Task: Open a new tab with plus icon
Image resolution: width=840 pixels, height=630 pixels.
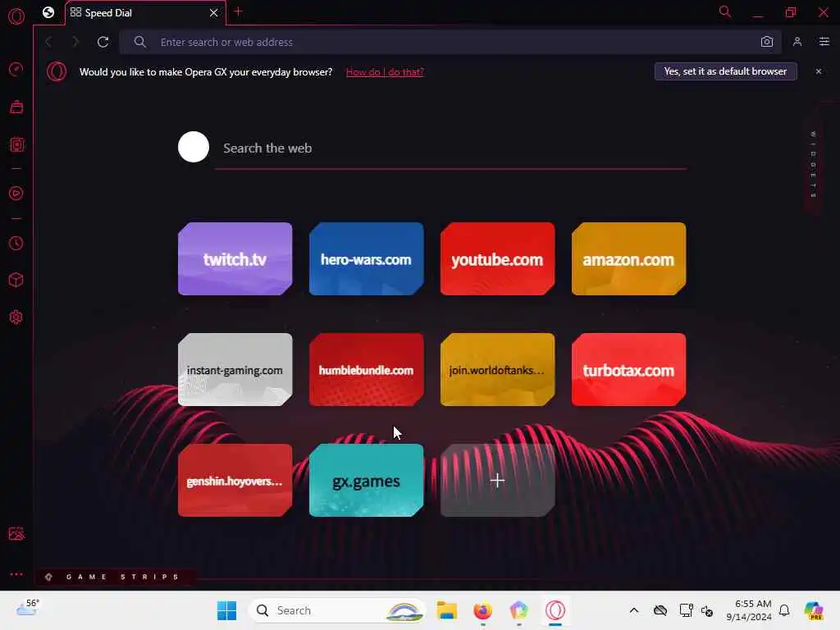Action: pyautogui.click(x=239, y=11)
